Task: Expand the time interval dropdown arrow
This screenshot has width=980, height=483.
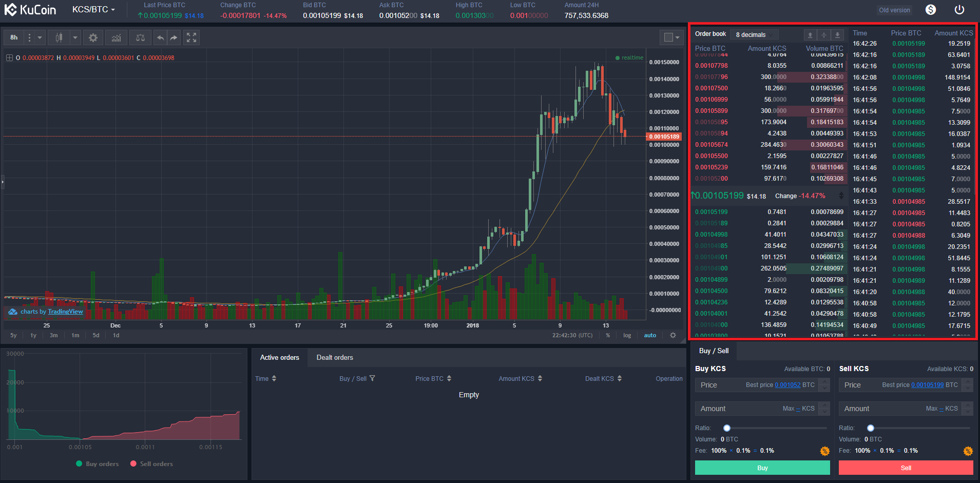Action: [40, 37]
